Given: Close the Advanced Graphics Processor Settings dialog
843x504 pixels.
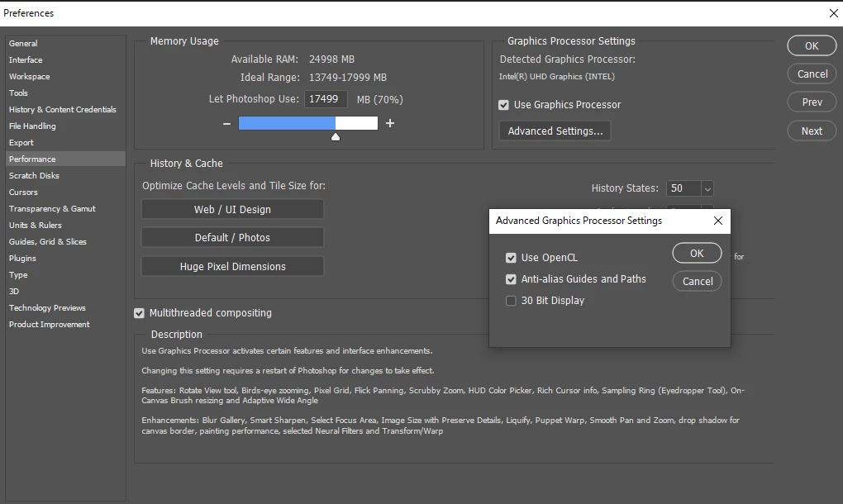Looking at the screenshot, I should pyautogui.click(x=717, y=221).
